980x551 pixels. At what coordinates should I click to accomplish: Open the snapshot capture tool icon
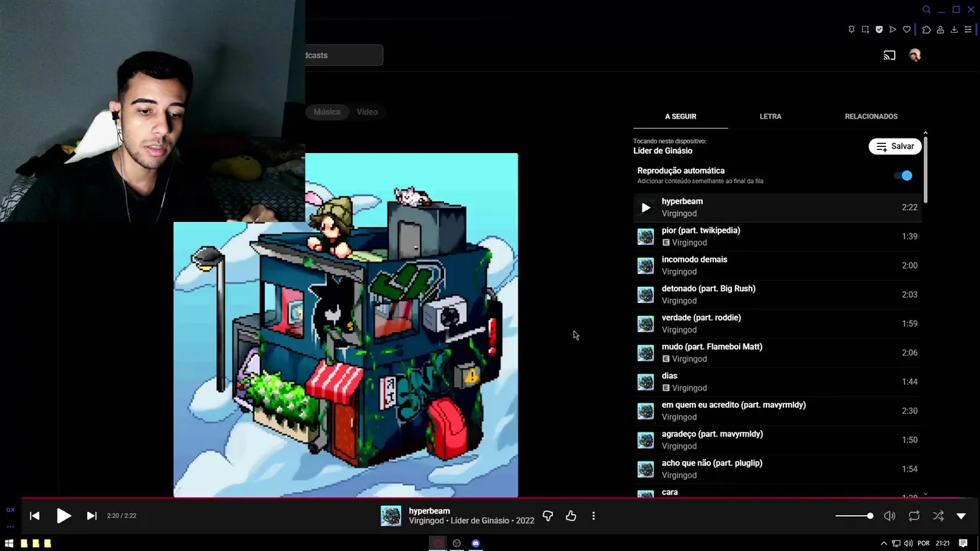(865, 30)
